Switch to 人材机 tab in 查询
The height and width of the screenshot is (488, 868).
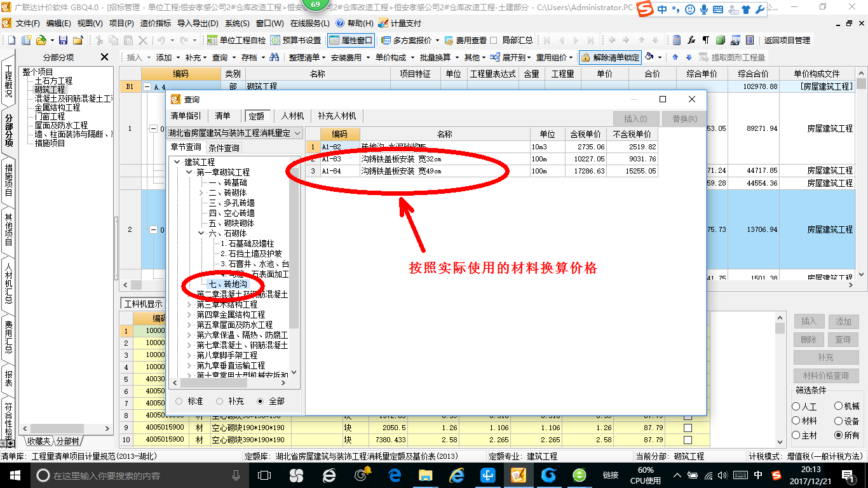click(x=293, y=116)
